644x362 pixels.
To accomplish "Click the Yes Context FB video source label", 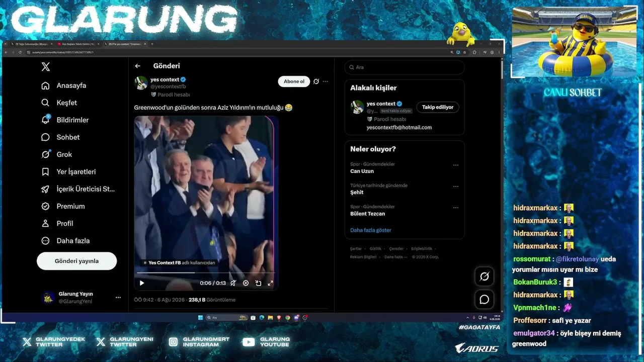I will click(179, 262).
